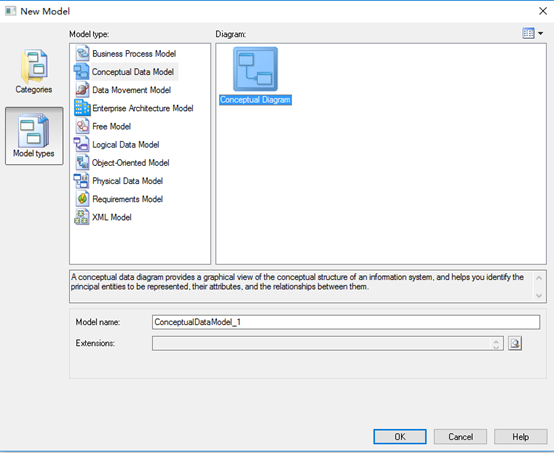Viewport: 554px width, 453px height.
Task: Choose Requirements Model entry
Action: [x=128, y=199]
